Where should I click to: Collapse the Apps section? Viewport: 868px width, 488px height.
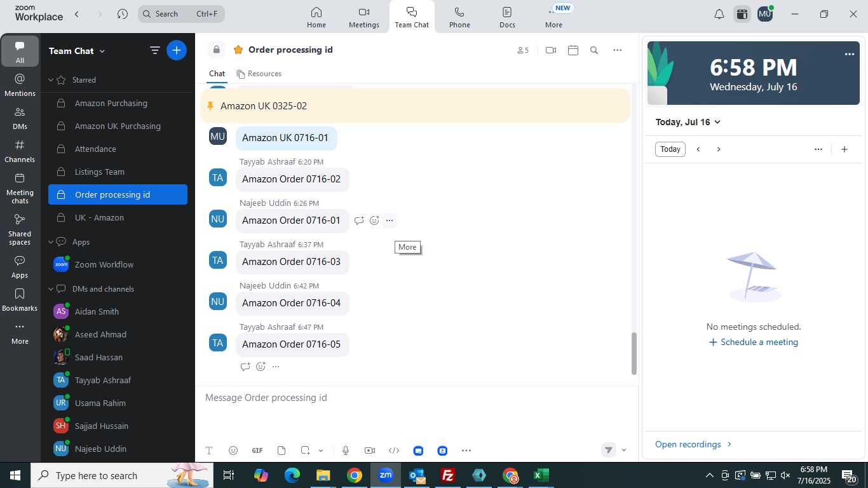(x=52, y=242)
